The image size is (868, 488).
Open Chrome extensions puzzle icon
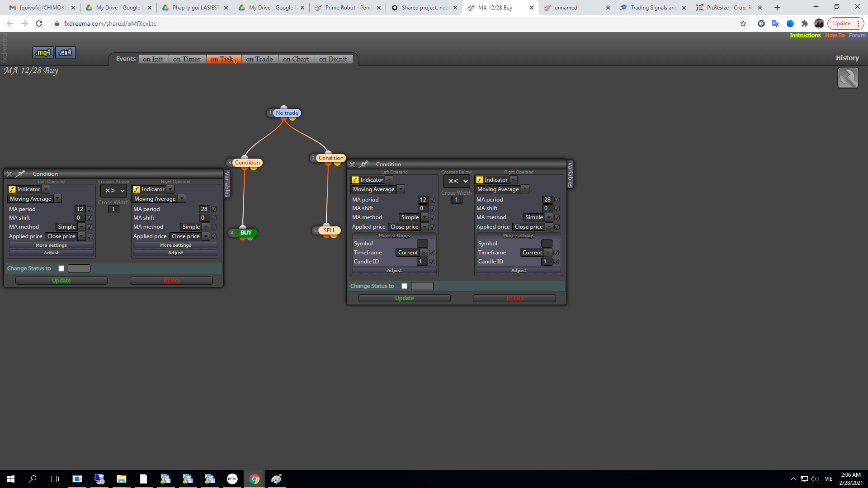pos(805,23)
